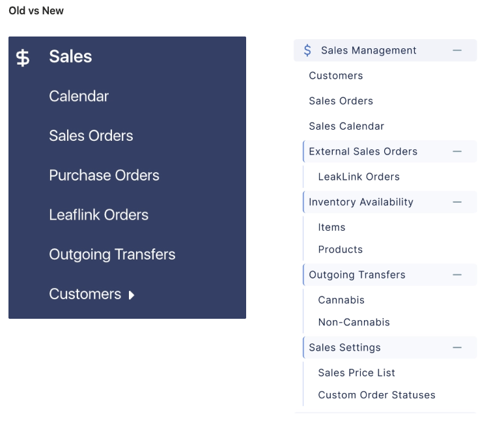Screen dimensions: 504x427
Task: Open Calendar in the old Sales menu
Action: coord(79,96)
